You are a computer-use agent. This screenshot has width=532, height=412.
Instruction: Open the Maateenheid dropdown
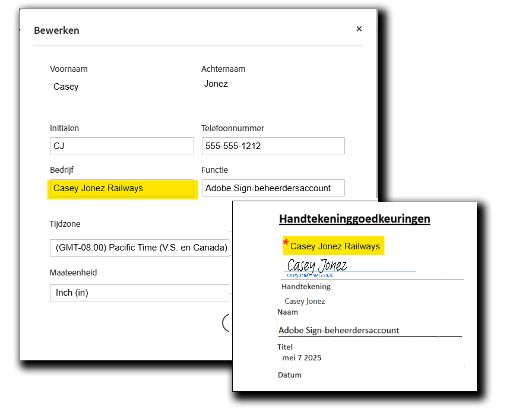[x=141, y=293]
